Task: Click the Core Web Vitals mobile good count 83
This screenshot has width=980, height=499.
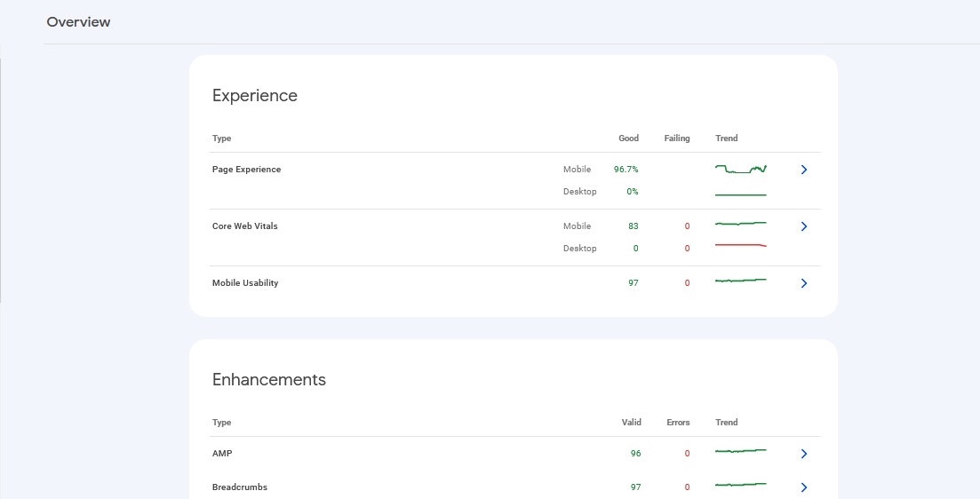Action: [x=633, y=226]
